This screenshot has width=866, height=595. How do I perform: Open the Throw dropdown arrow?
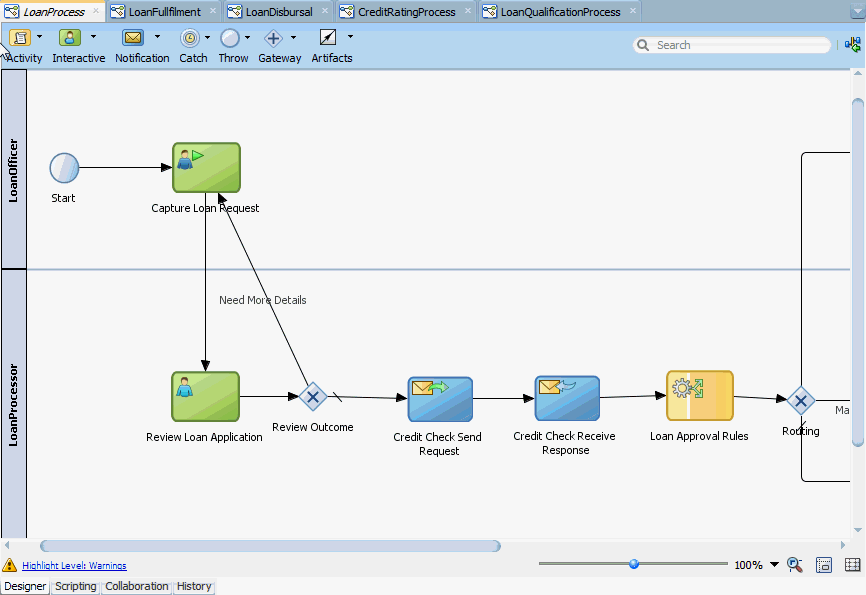point(247,38)
